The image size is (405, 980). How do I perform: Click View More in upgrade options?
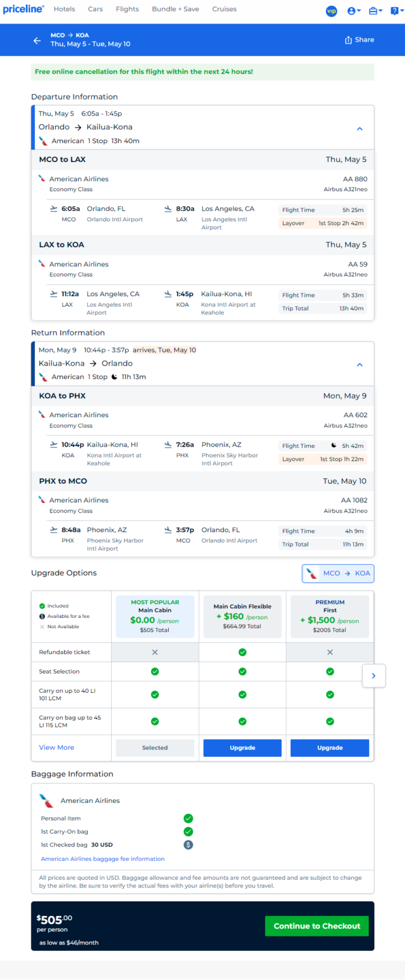tap(57, 748)
